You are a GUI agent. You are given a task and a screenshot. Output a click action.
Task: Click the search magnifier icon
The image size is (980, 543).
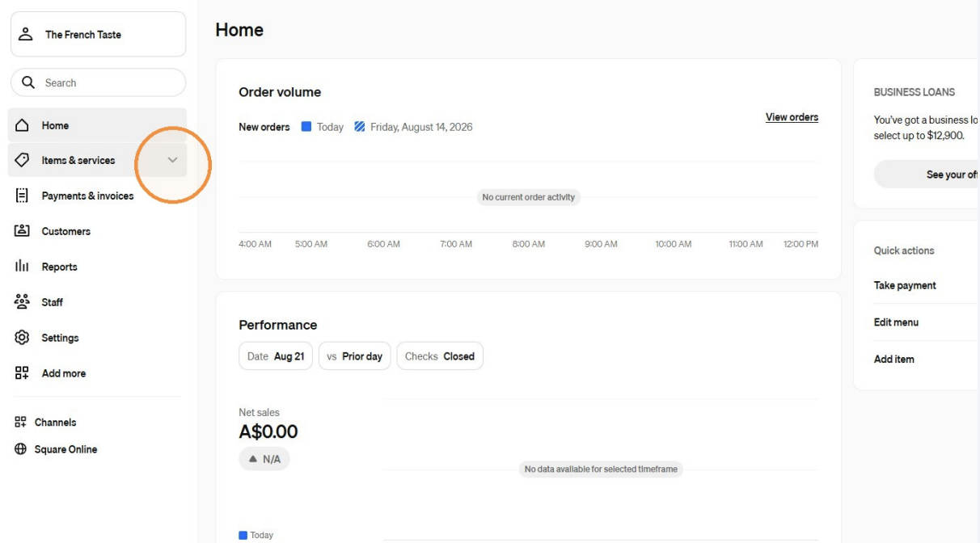(x=28, y=82)
